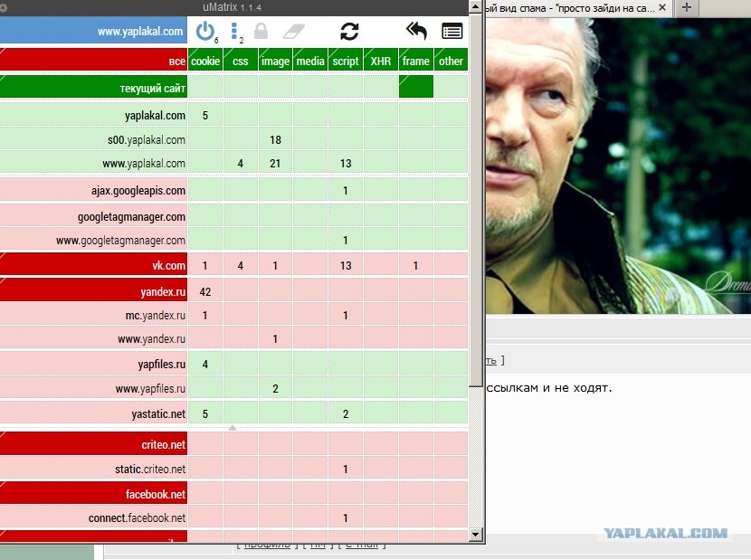
Task: Click the popup scrollbar up arrow
Action: pos(475,6)
